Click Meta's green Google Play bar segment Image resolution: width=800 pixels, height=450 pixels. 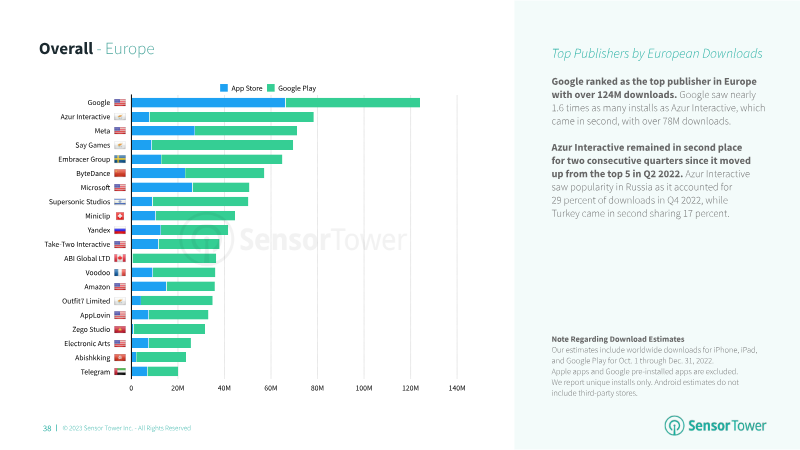(245, 131)
